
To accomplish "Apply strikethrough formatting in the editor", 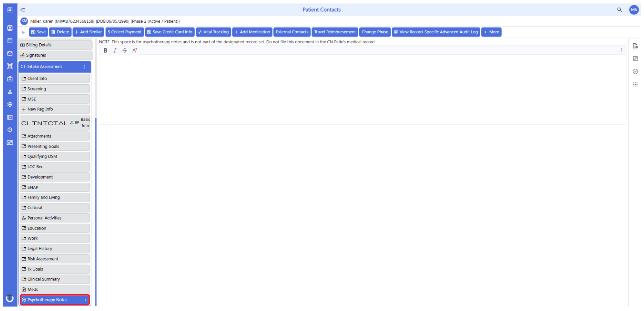I will [125, 51].
